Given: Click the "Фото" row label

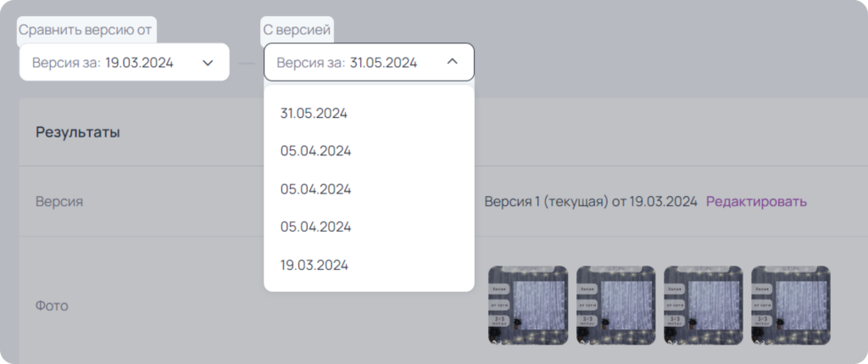Looking at the screenshot, I should pyautogui.click(x=52, y=305).
